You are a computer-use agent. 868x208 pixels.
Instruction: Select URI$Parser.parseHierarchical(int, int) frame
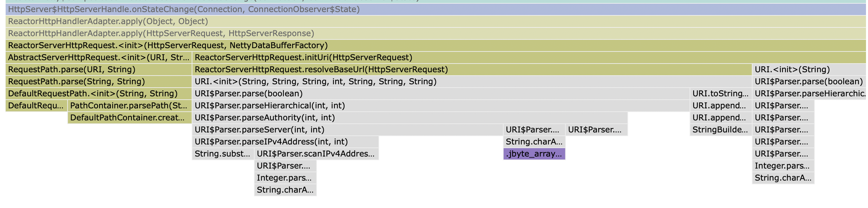[x=441, y=106]
